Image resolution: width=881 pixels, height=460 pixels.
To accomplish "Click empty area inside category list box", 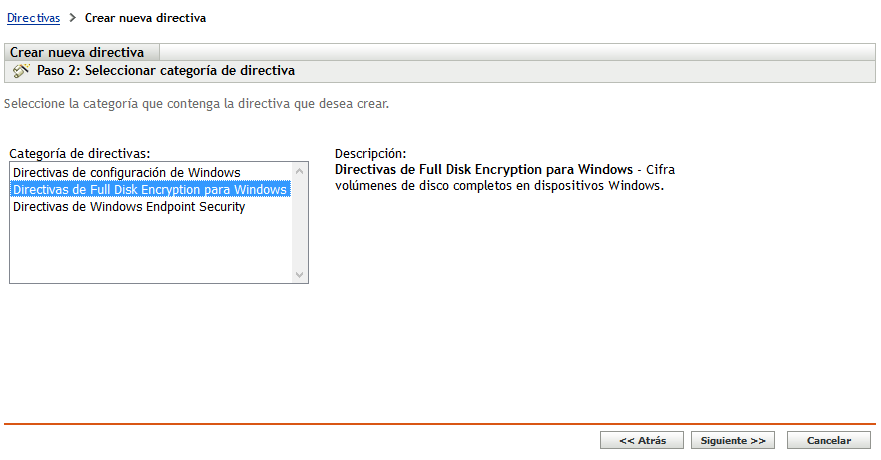I will click(150, 250).
